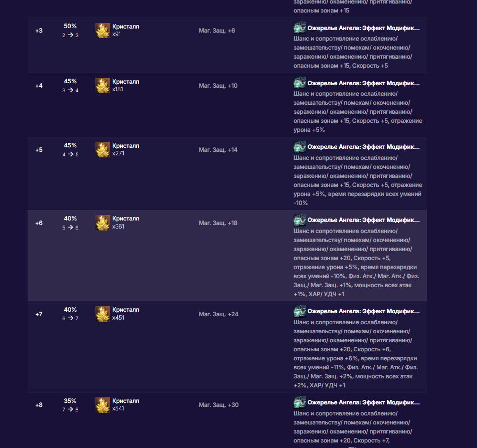Click the crystal icon next to x181
This screenshot has height=448, width=477.
coord(103,86)
